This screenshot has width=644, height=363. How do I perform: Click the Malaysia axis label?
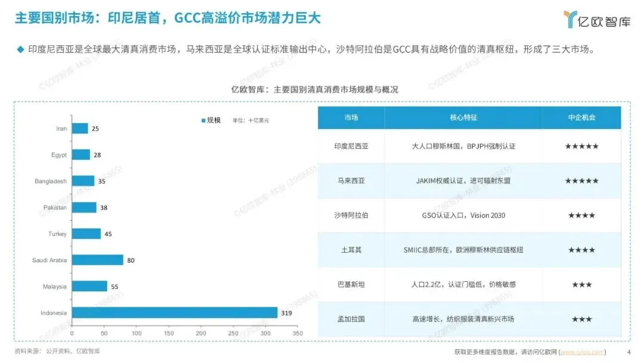[55, 287]
